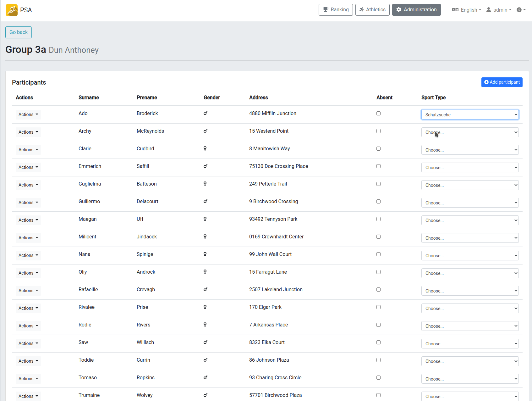Click the Go back button

coord(19,32)
